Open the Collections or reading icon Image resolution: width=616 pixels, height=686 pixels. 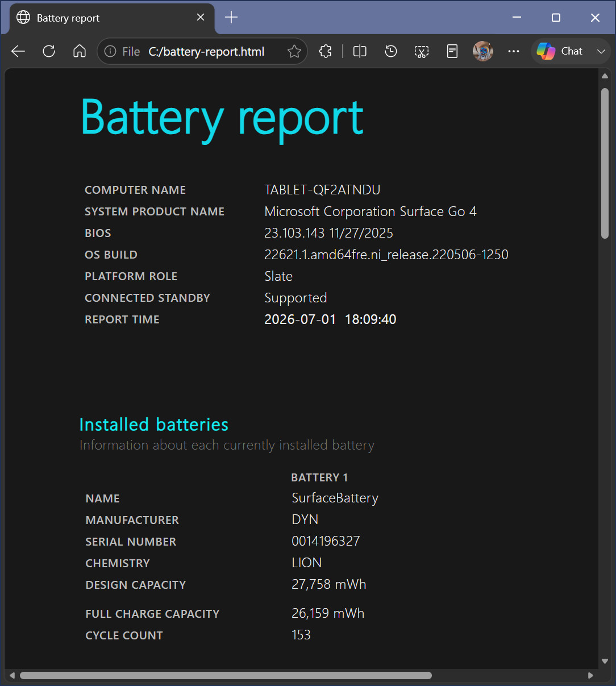click(x=452, y=51)
